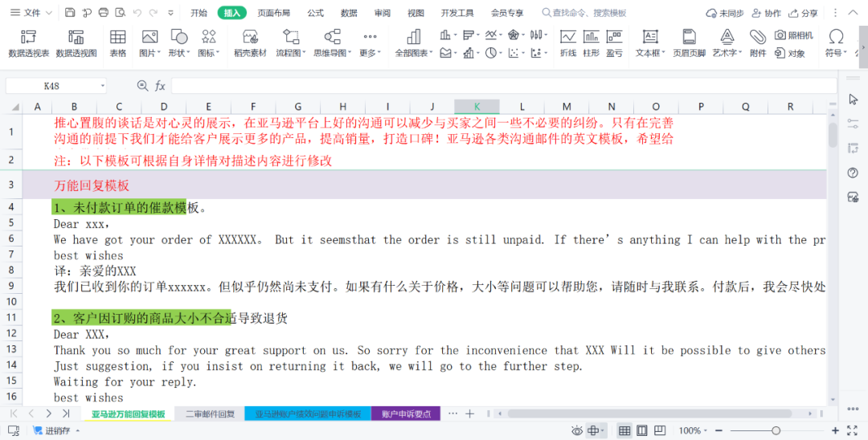Open the help question-mark icon in sidebar
Image resolution: width=868 pixels, height=440 pixels.
[x=853, y=173]
